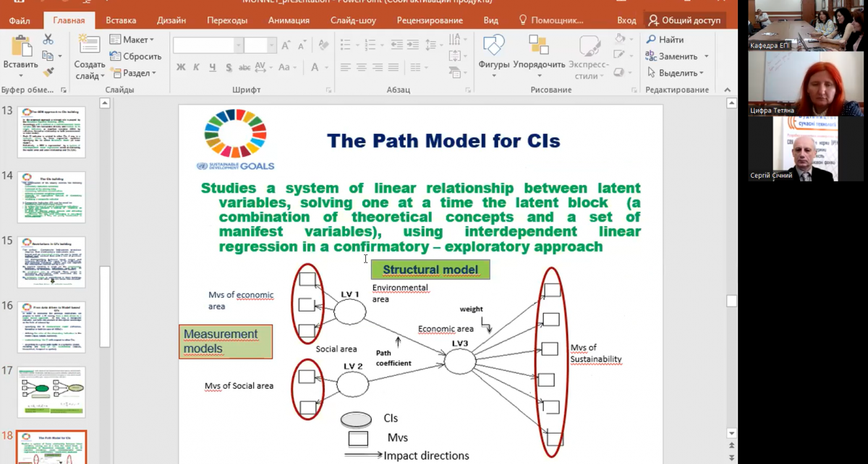Expand the Section (Раздел) dropdown
Screen dimensions: 868x464
click(134, 73)
